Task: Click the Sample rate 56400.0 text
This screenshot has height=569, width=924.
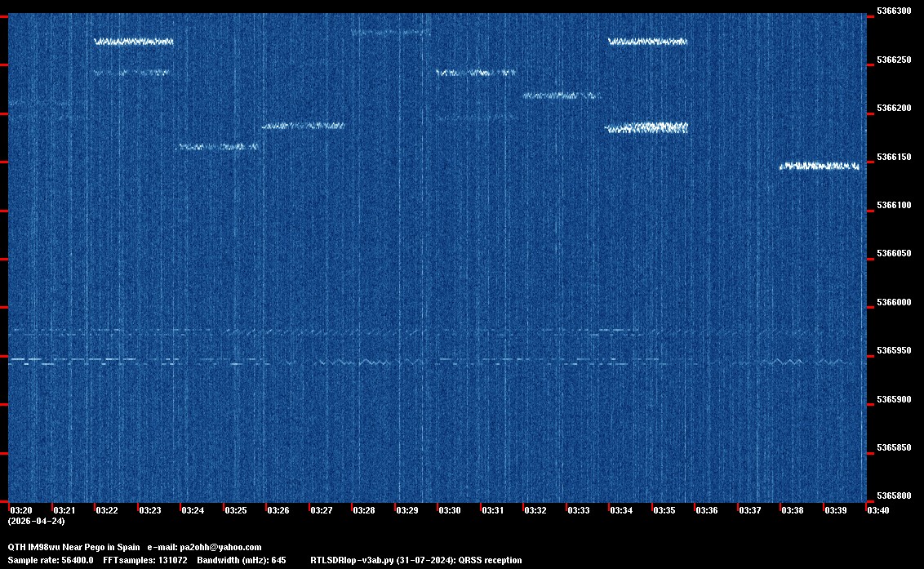Action: [51, 560]
